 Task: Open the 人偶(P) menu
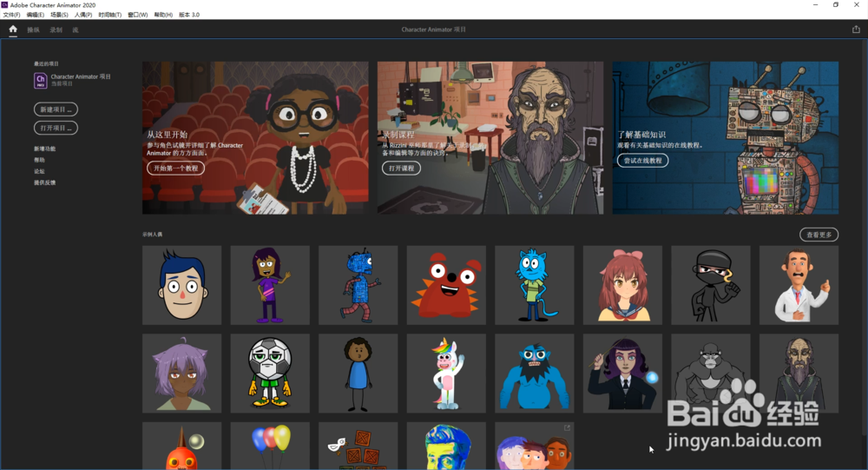(x=83, y=15)
